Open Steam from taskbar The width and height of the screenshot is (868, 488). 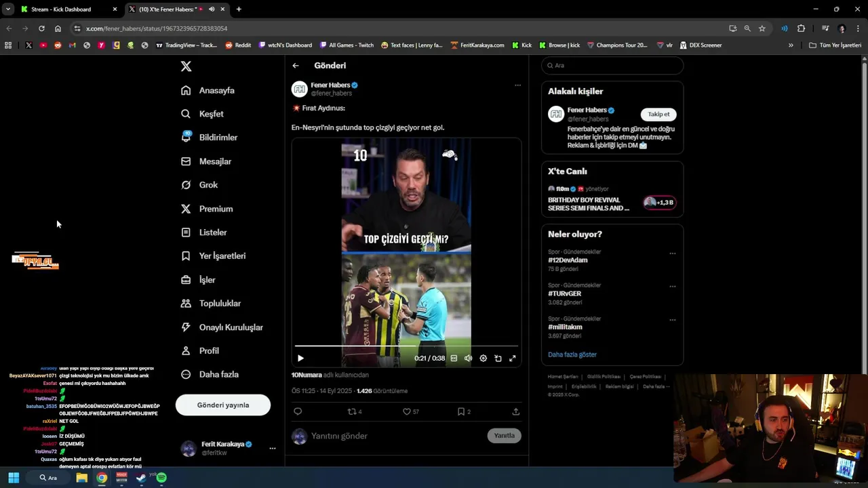coord(141,478)
